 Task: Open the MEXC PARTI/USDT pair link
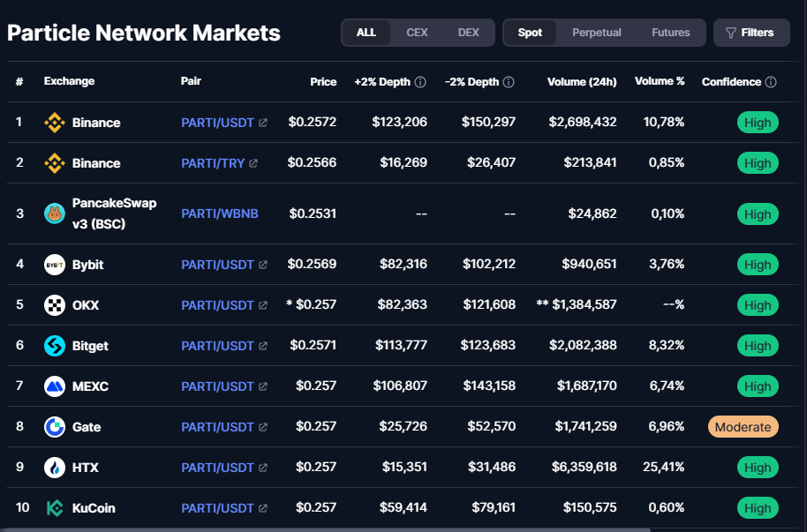click(218, 386)
